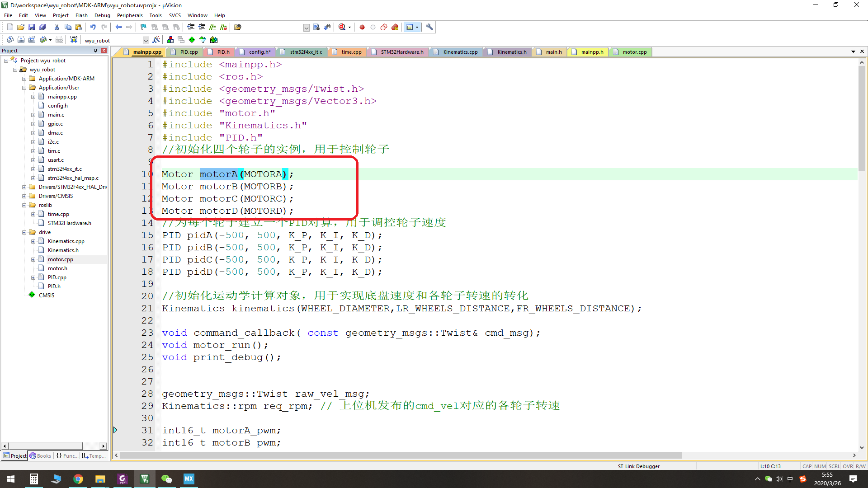Switch to the config.h* editor tab

[259, 52]
